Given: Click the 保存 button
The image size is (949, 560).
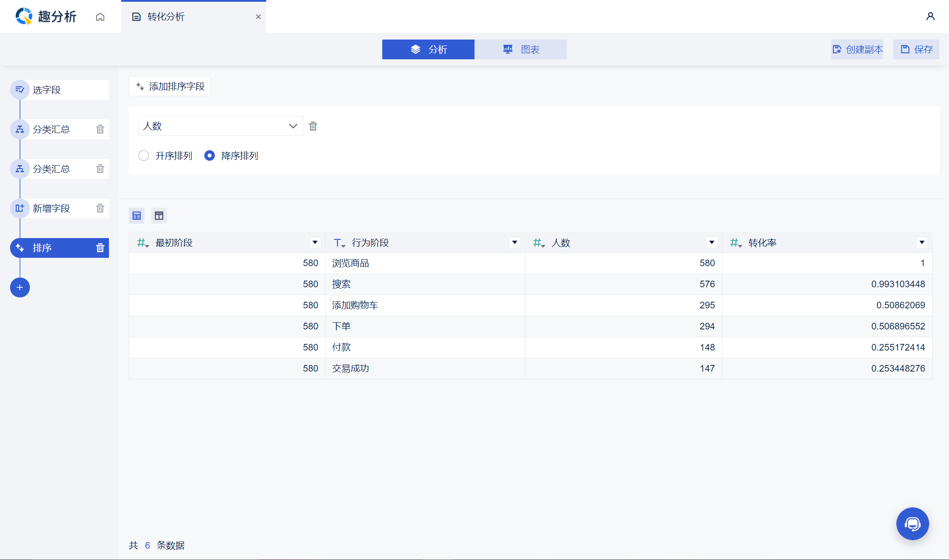Looking at the screenshot, I should click(916, 49).
